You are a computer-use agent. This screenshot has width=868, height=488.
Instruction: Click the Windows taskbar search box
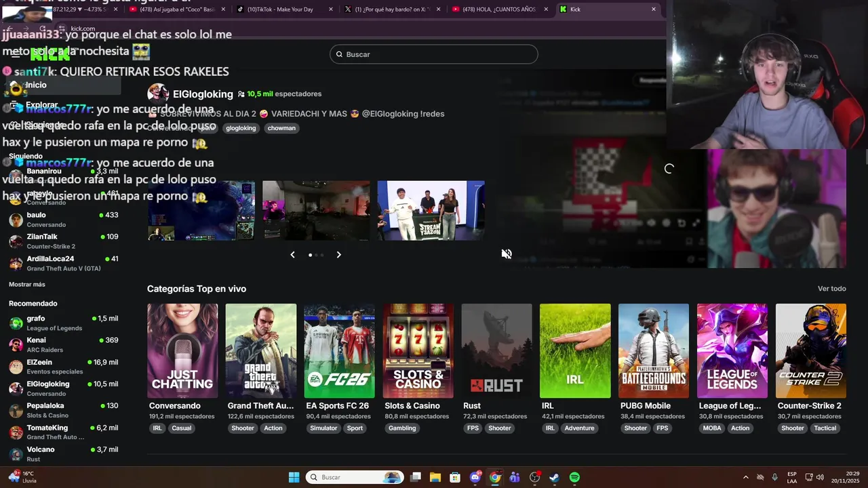[x=354, y=477]
